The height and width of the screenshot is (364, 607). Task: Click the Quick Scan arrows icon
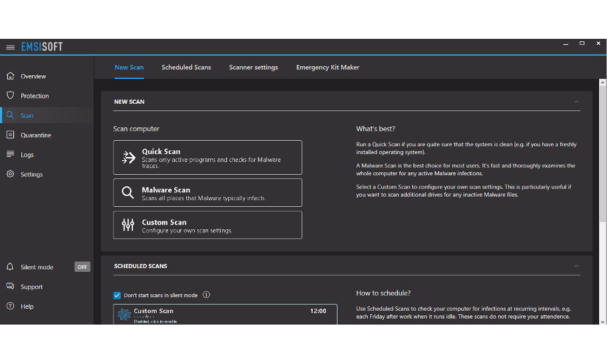(x=129, y=158)
